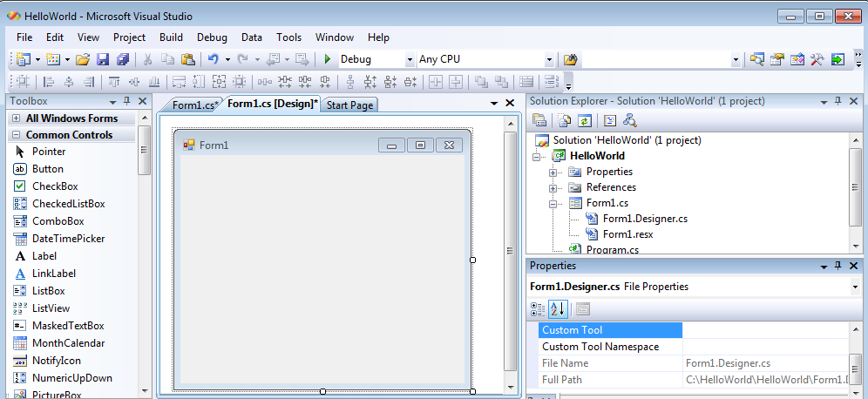Click the designer's vertical scrollbar thumb
Image resolution: width=868 pixels, height=399 pixels.
pyautogui.click(x=511, y=251)
